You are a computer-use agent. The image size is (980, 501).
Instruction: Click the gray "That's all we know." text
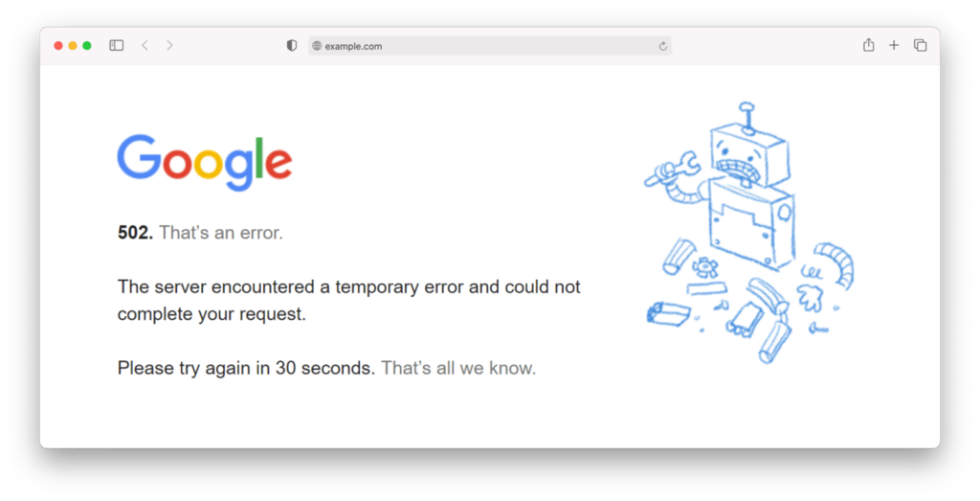458,368
